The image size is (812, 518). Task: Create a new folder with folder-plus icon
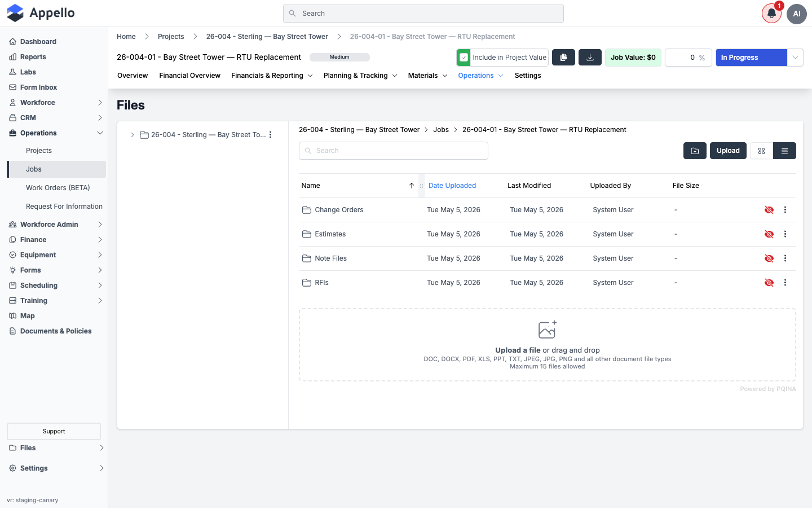(695, 151)
